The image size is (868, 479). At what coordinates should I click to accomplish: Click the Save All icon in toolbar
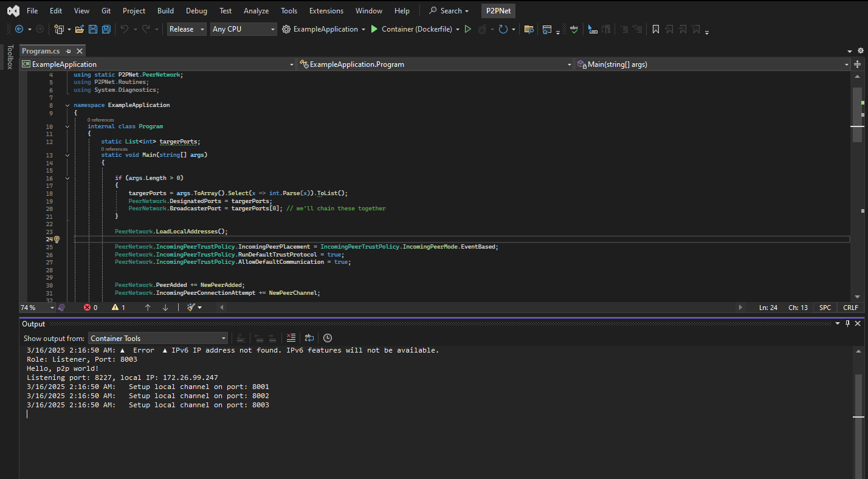click(x=106, y=29)
